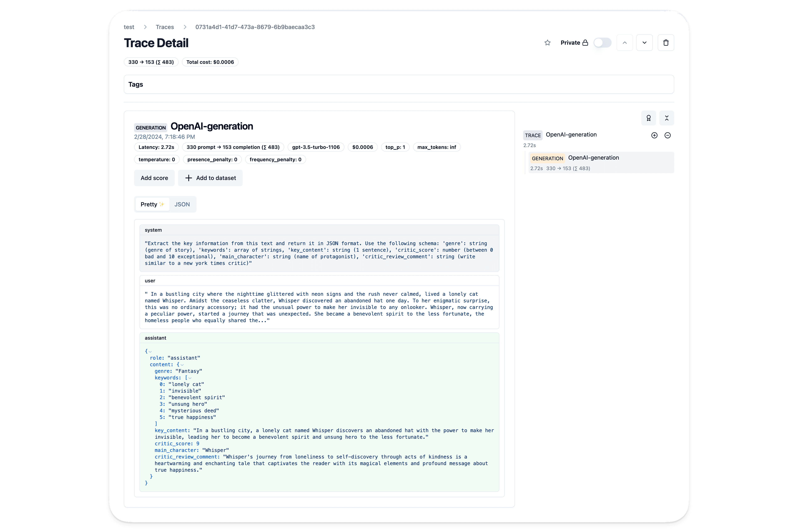Select OpenAI-generation in the trace tree
The image size is (798, 532).
[594, 158]
